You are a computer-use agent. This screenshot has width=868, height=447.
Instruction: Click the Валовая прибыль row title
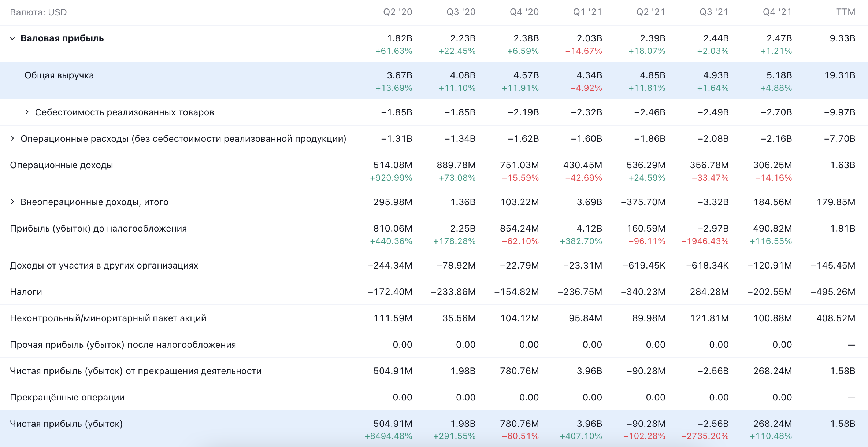(x=62, y=38)
